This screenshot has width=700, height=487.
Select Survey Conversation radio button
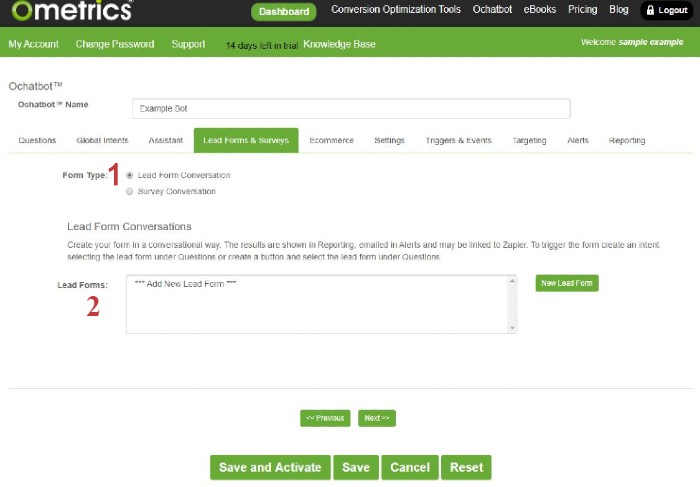point(129,191)
